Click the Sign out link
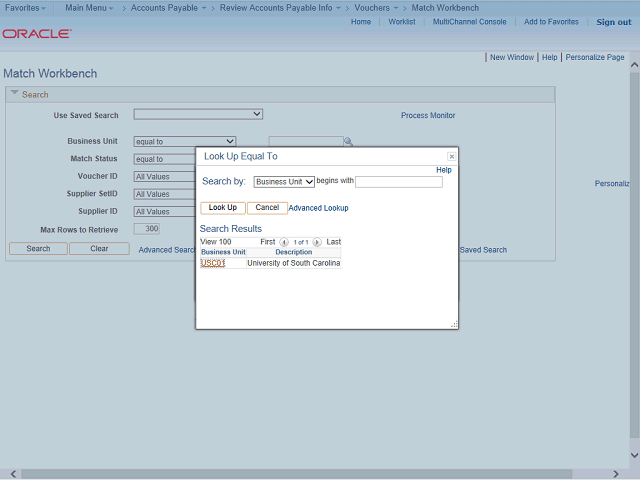 (613, 22)
